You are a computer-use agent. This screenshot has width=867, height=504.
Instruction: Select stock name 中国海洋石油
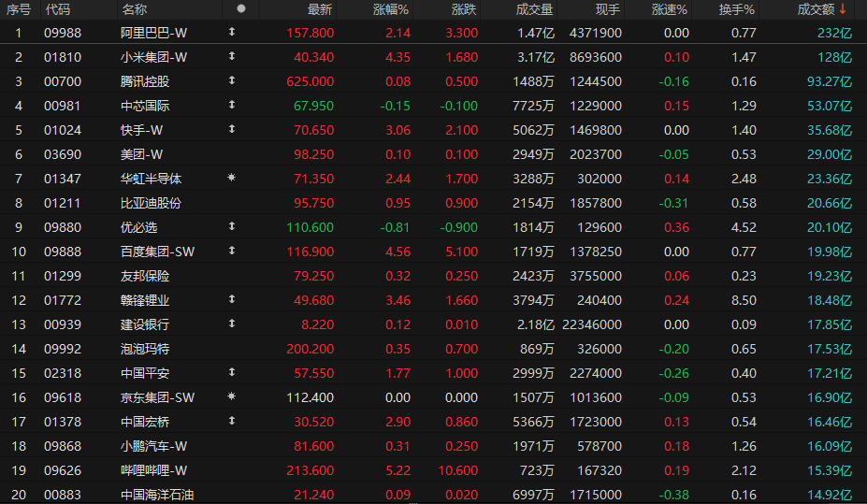[x=157, y=496]
